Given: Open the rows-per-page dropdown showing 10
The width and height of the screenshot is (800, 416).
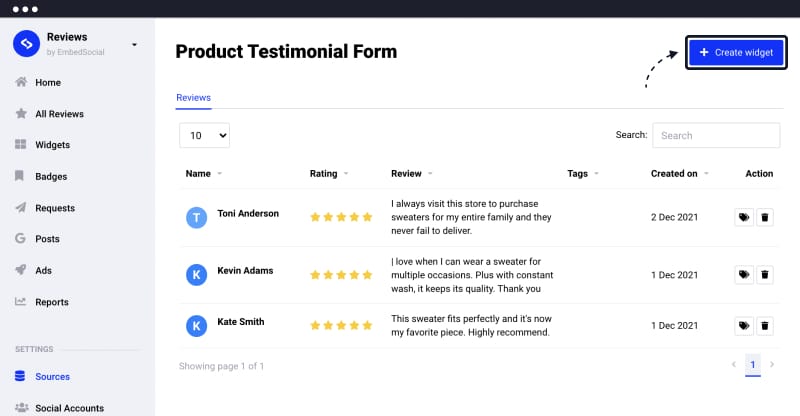Looking at the screenshot, I should [x=204, y=135].
